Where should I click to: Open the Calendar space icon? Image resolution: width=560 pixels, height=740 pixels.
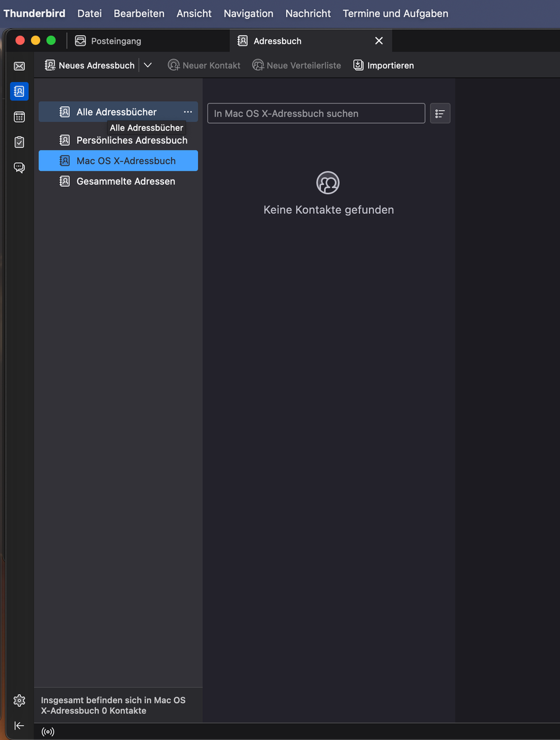pos(19,117)
